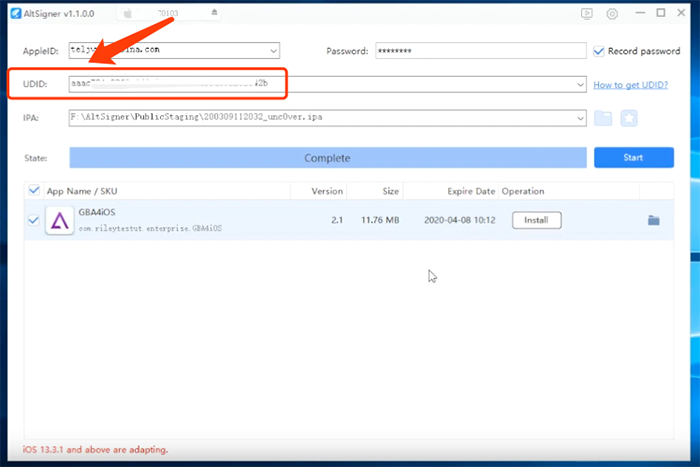700x467 pixels.
Task: Click the 2.1 version value
Action: 337,220
